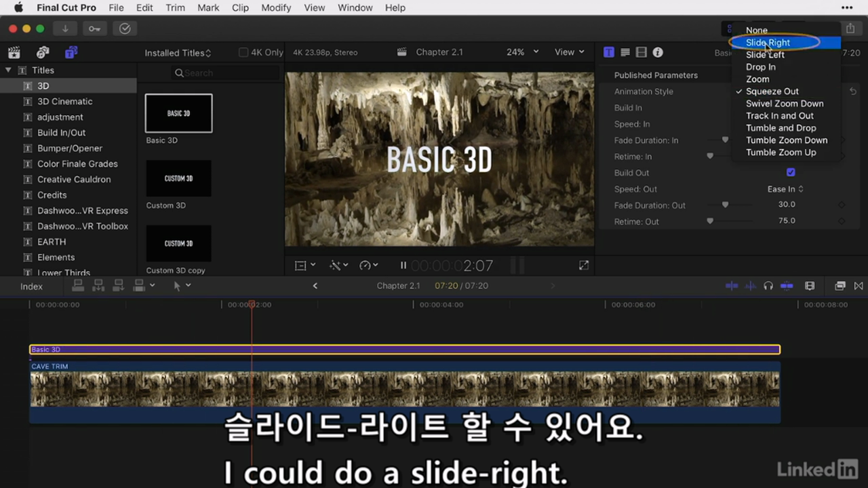
Task: Open the Installed Titles popup
Action: click(x=178, y=53)
